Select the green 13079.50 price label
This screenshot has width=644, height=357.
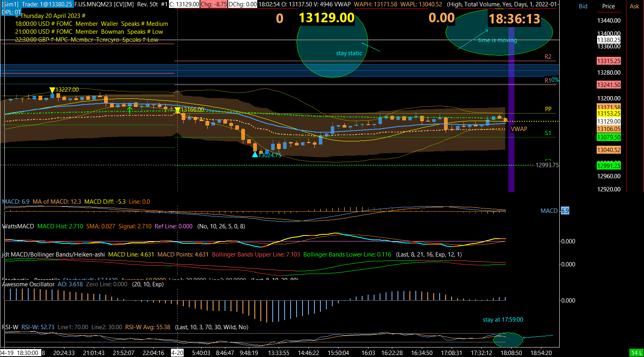(x=609, y=137)
